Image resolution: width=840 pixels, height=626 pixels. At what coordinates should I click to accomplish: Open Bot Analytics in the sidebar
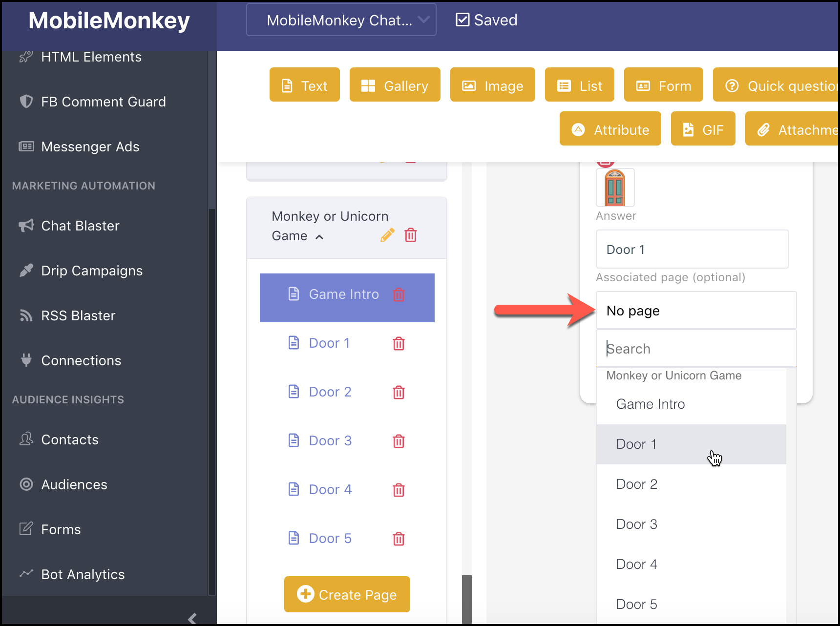coord(82,574)
